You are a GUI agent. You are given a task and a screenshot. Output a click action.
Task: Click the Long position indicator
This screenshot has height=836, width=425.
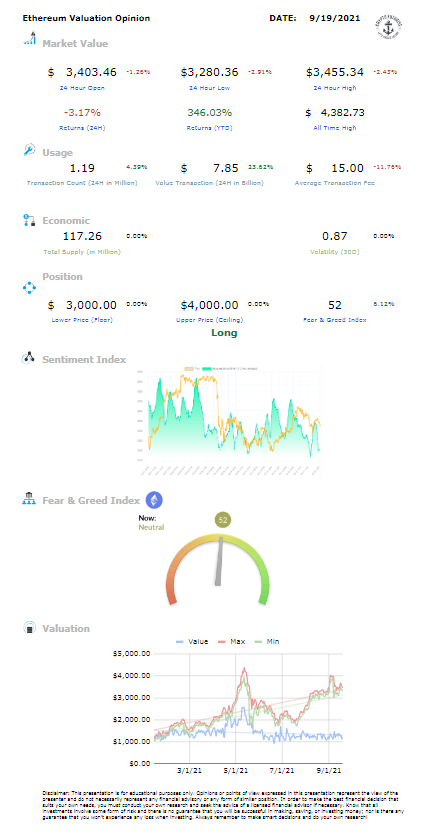[224, 333]
